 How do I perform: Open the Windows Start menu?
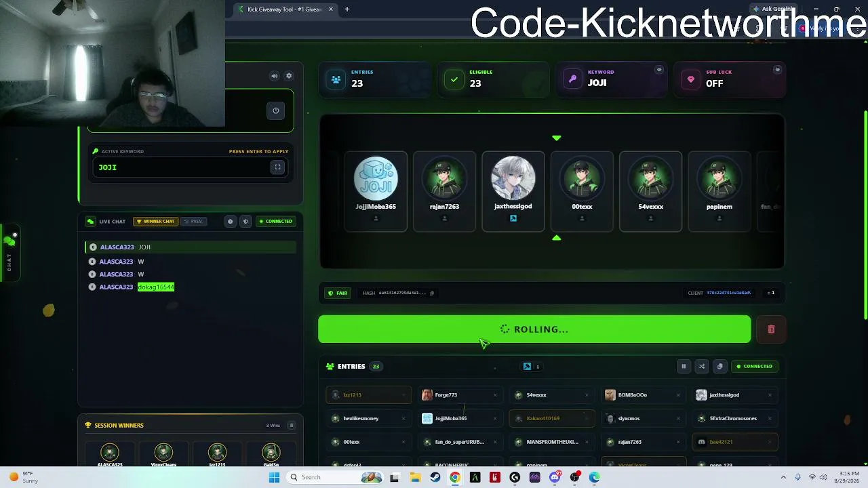pos(274,477)
